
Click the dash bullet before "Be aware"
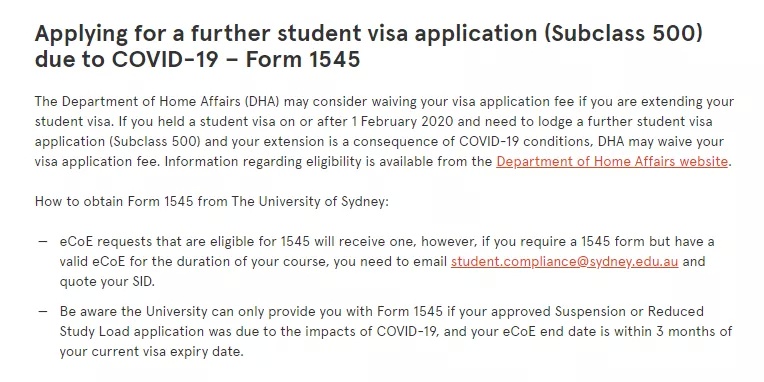(42, 311)
